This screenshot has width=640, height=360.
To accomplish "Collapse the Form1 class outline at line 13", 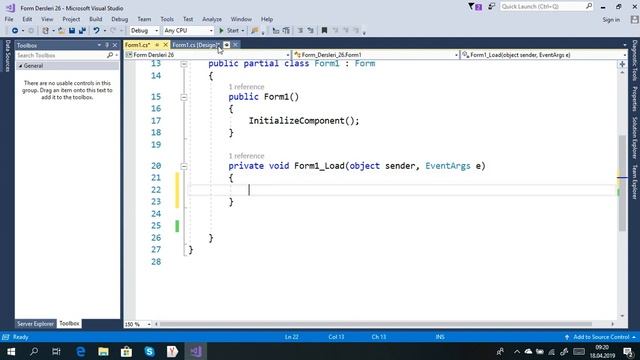I will pos(184,64).
